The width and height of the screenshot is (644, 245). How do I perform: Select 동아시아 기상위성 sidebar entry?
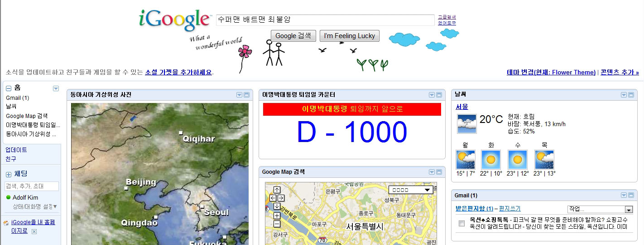point(31,134)
